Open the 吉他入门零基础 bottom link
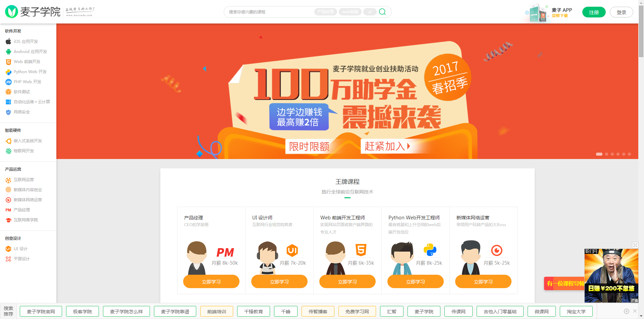Screen dimensions: 644x319 click(500, 311)
